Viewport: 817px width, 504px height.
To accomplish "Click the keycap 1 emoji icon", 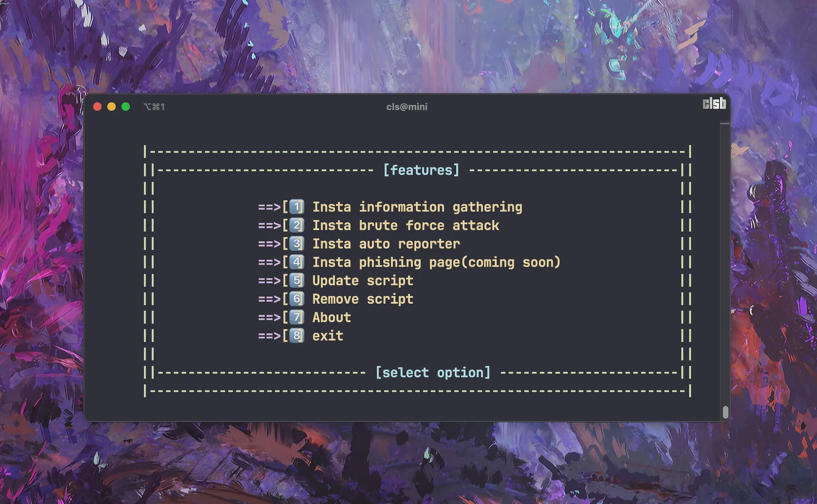I will click(x=296, y=207).
